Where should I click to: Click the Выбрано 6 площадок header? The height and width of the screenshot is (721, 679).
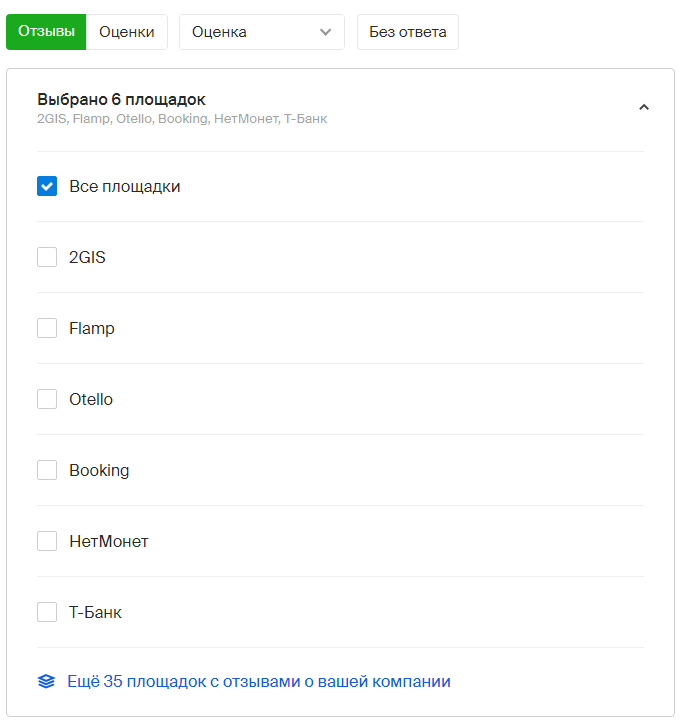click(x=121, y=99)
